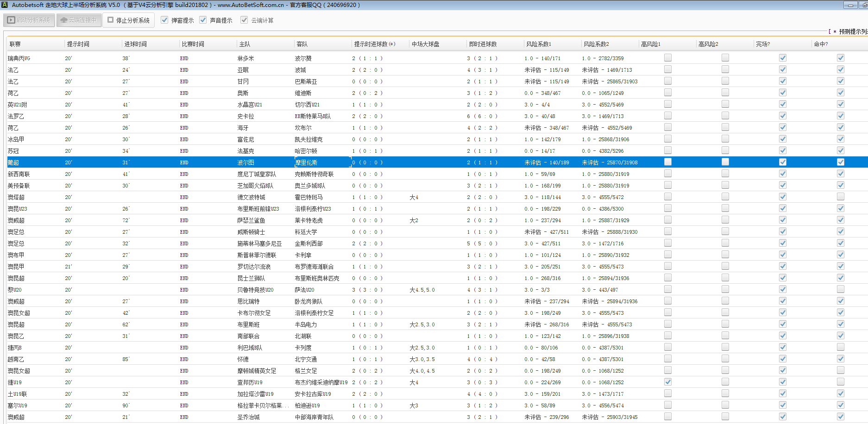Click the 即时进球数 column header
868x424 pixels.
[483, 44]
